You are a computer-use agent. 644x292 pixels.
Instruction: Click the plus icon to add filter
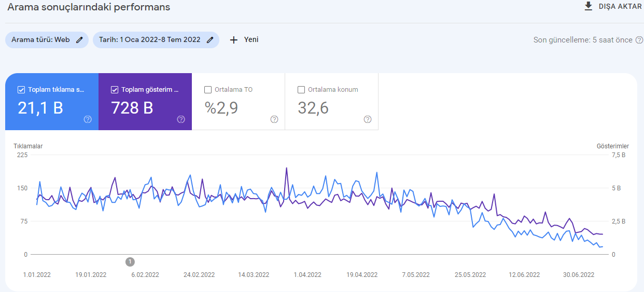pyautogui.click(x=233, y=40)
